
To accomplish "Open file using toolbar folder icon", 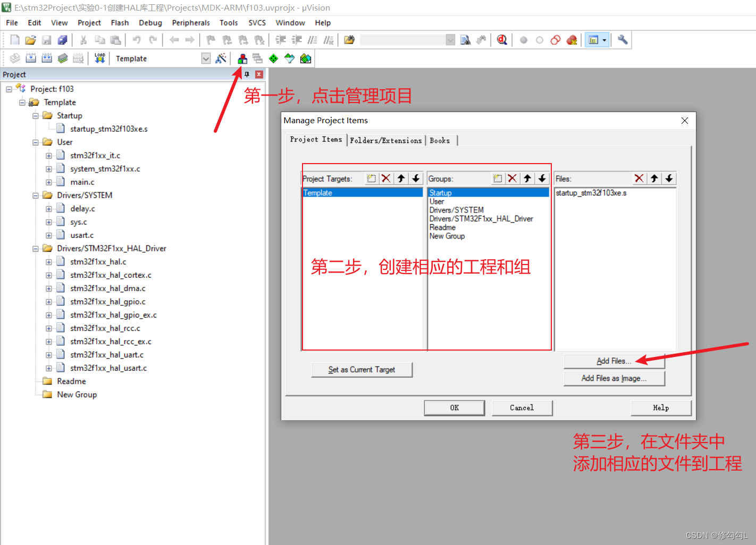I will [31, 40].
